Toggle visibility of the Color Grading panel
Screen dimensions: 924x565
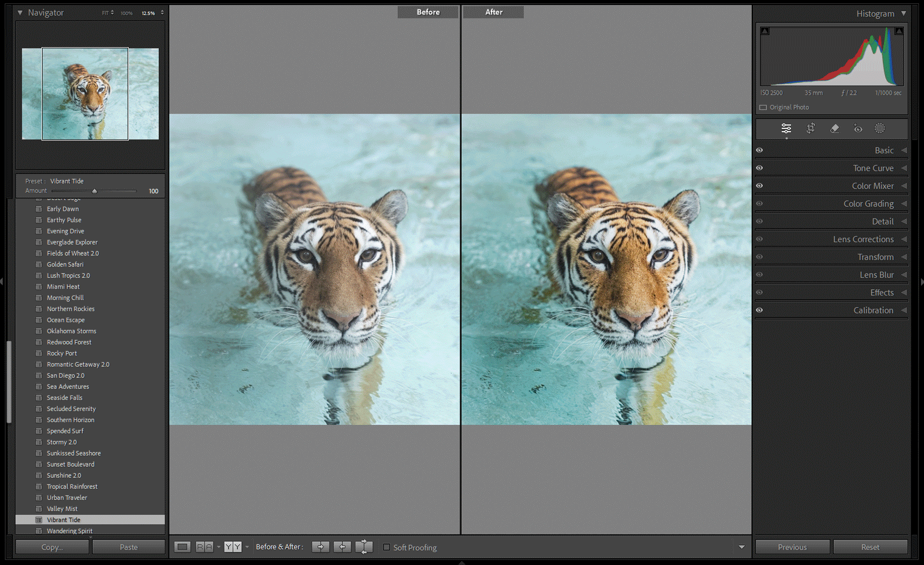[x=760, y=203]
